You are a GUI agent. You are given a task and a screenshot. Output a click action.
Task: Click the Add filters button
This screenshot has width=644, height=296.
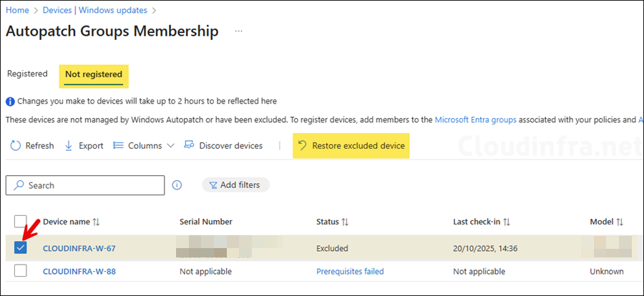point(235,185)
